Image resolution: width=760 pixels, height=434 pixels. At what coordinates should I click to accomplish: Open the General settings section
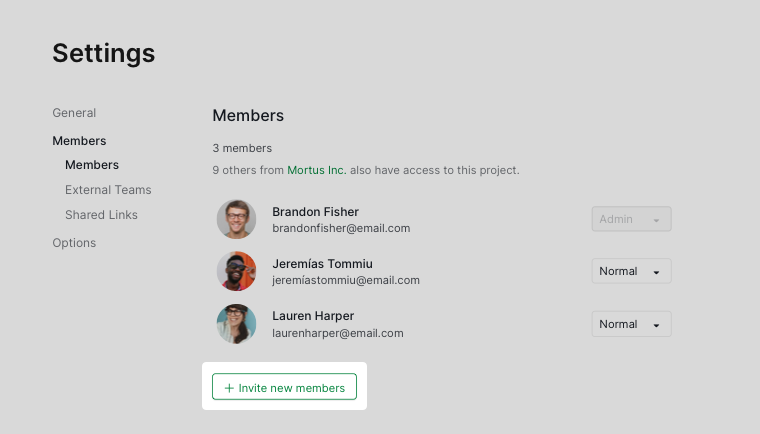tap(74, 113)
